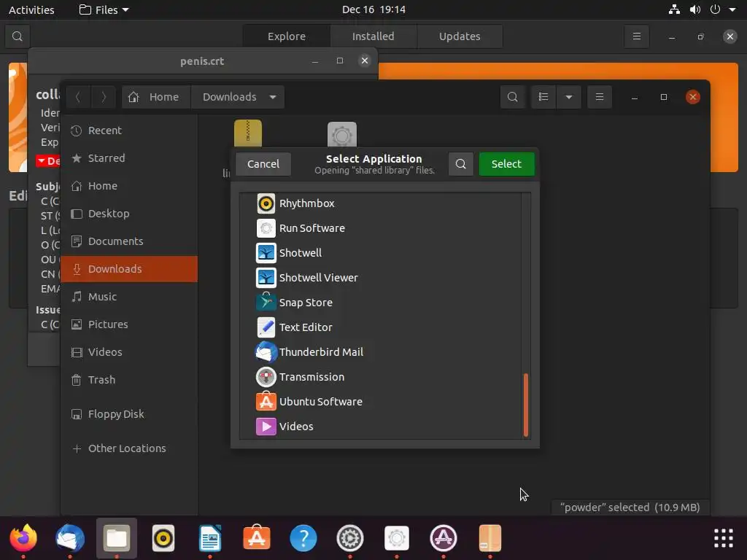Viewport: 747px width, 560px height.
Task: Open Ubuntu Software from the dock
Action: pos(257,538)
